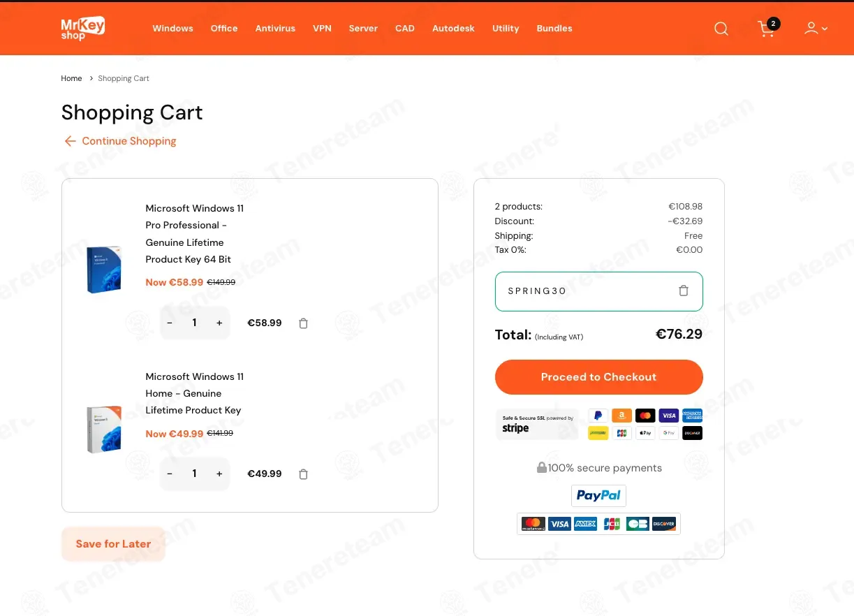The height and width of the screenshot is (616, 854).
Task: Open the VPN menu
Action: tap(322, 29)
